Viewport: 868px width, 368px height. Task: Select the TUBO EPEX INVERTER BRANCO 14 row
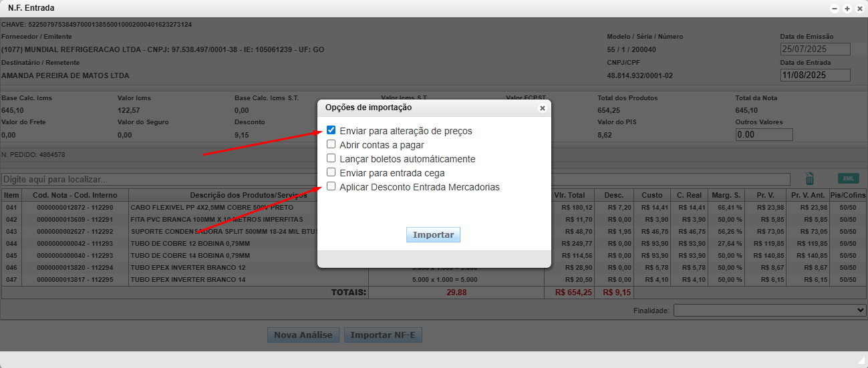point(200,280)
